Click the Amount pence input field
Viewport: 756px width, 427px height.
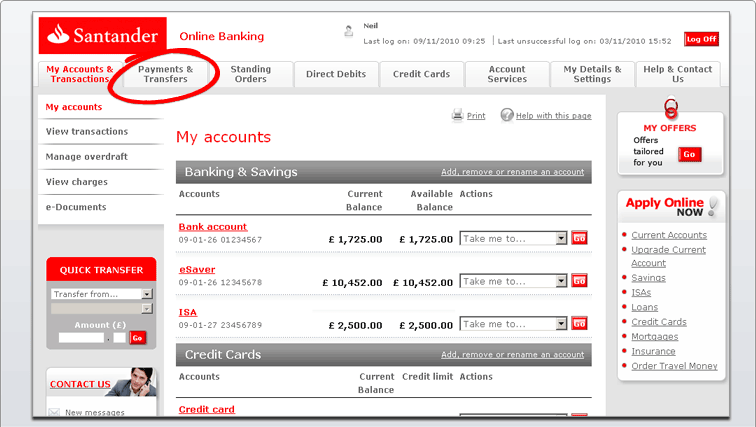click(120, 338)
